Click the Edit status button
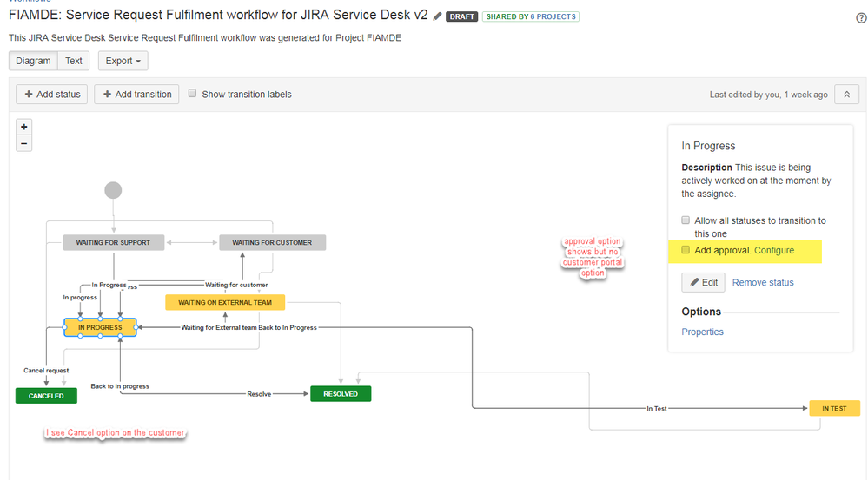The height and width of the screenshot is (480, 868). click(x=703, y=283)
